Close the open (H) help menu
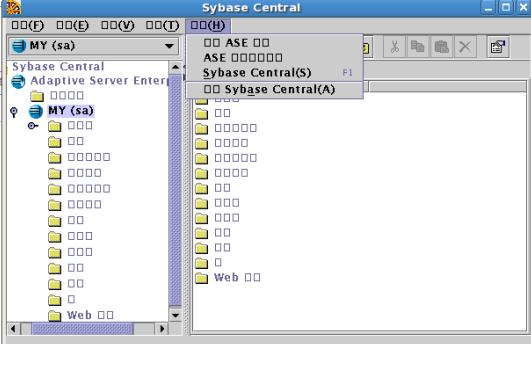 coord(208,25)
